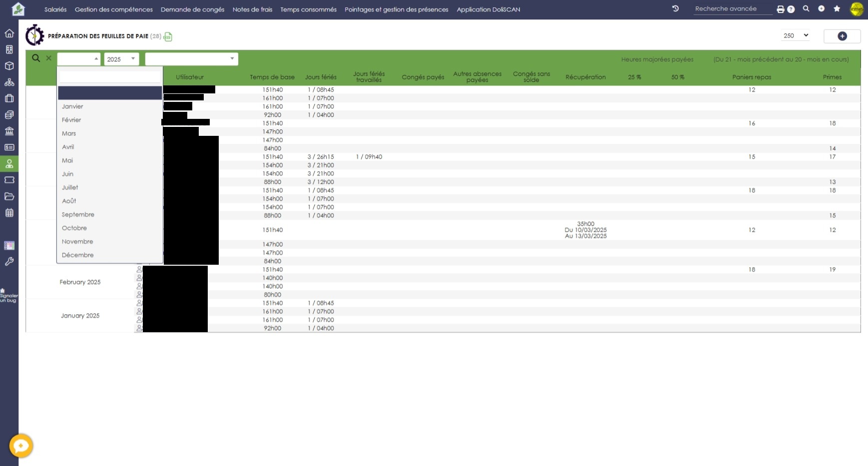The height and width of the screenshot is (466, 868).
Task: Open the bookmarks star icon
Action: pyautogui.click(x=837, y=8)
